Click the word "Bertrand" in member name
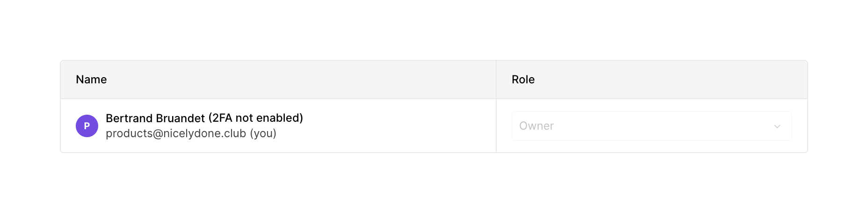Image resolution: width=868 pixels, height=213 pixels. pyautogui.click(x=129, y=118)
